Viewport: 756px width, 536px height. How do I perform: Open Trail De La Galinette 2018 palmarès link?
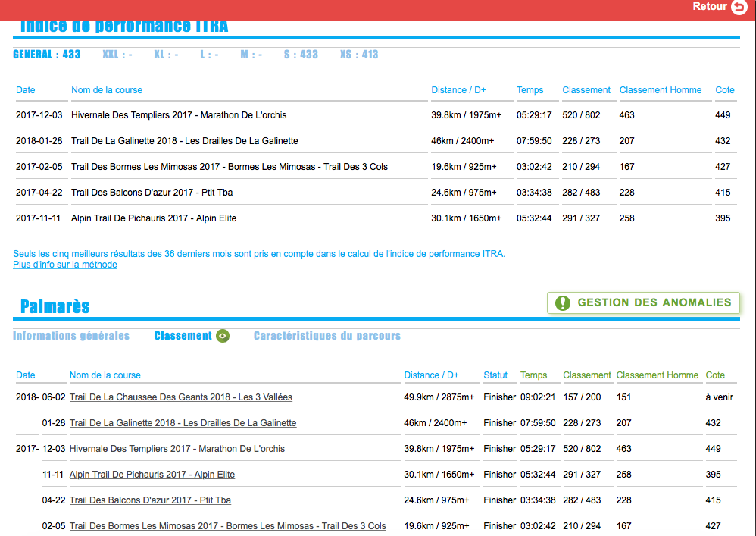click(183, 423)
